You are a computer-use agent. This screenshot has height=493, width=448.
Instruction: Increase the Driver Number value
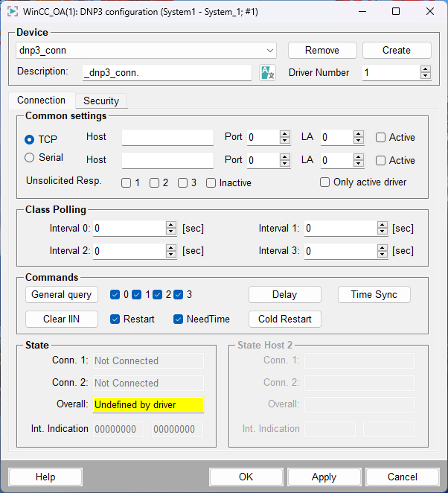pos(426,69)
